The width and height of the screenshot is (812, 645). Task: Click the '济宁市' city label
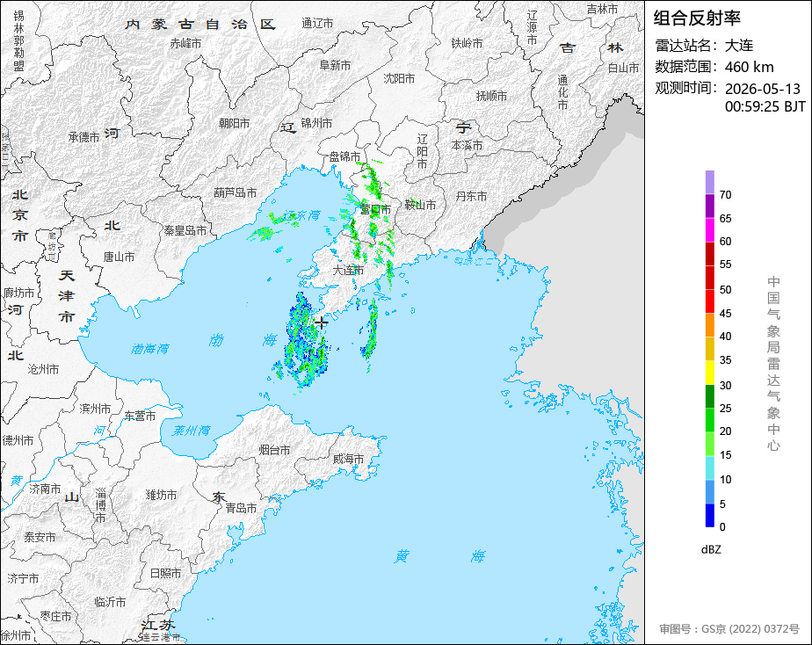click(23, 578)
